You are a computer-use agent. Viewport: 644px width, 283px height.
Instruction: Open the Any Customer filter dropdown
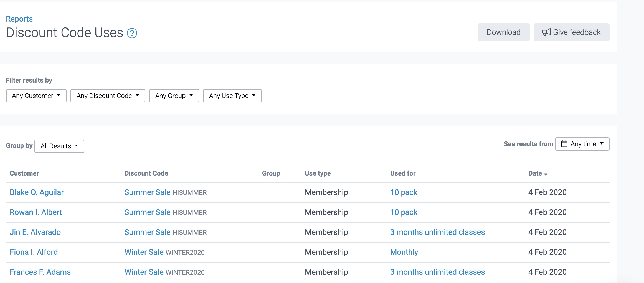36,96
